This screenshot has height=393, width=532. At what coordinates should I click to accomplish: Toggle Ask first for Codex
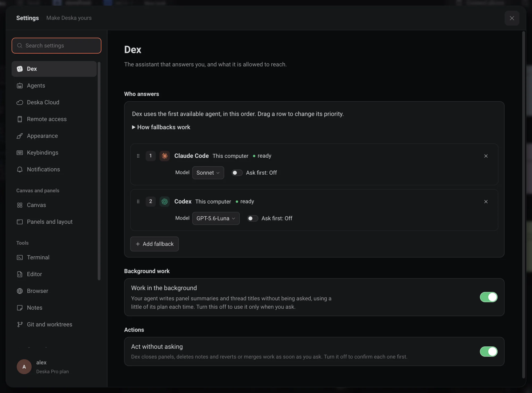click(252, 219)
